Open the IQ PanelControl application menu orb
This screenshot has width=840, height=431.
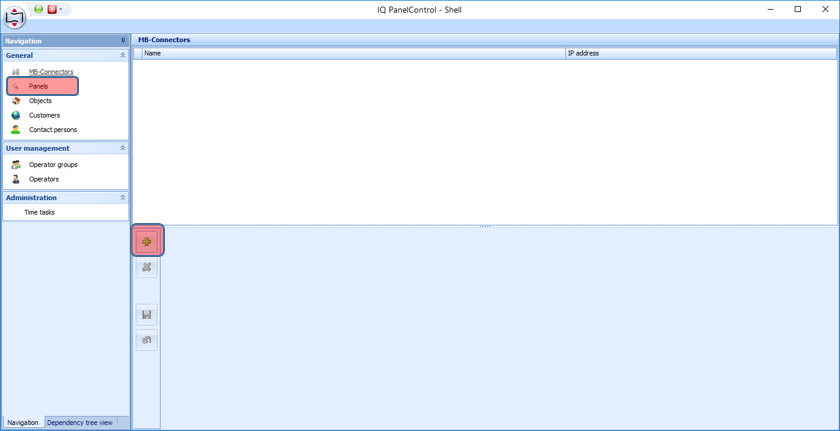pos(15,17)
